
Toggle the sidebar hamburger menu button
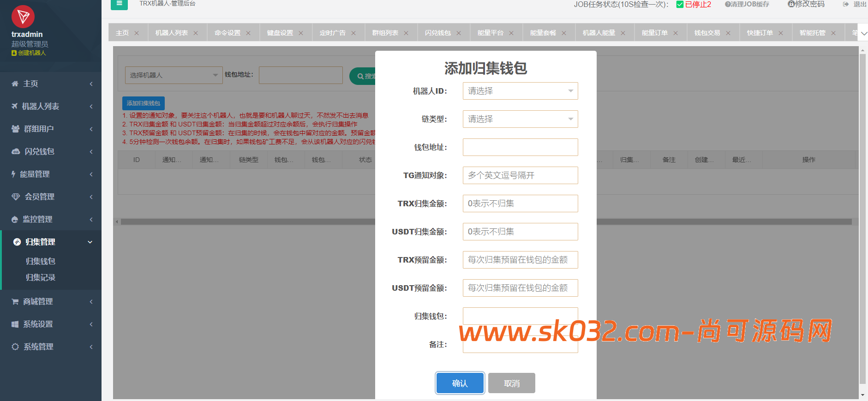click(x=119, y=4)
